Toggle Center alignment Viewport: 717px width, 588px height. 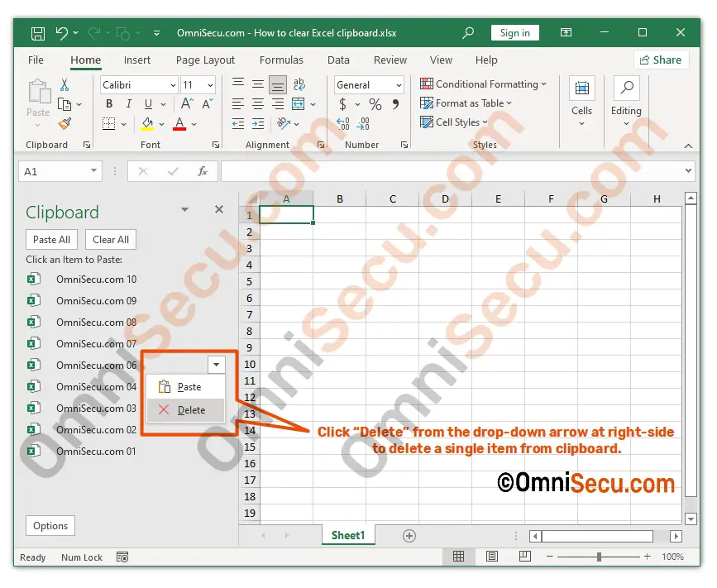pos(258,104)
